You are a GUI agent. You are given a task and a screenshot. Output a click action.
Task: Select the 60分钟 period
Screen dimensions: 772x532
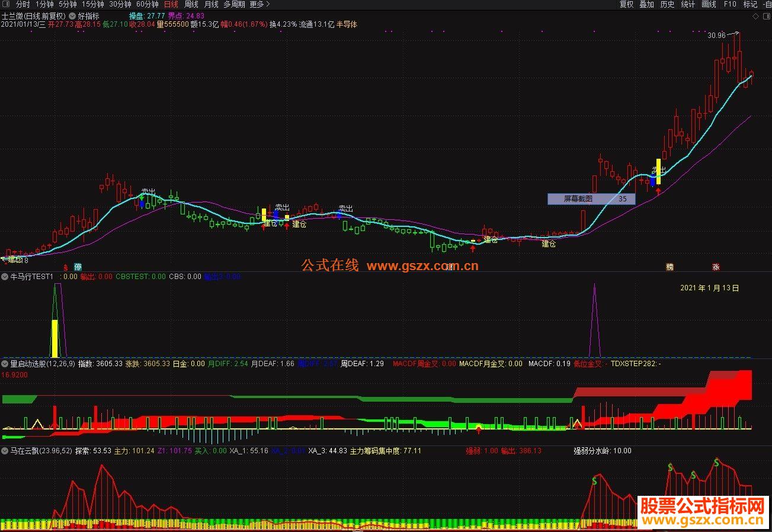(x=148, y=4)
